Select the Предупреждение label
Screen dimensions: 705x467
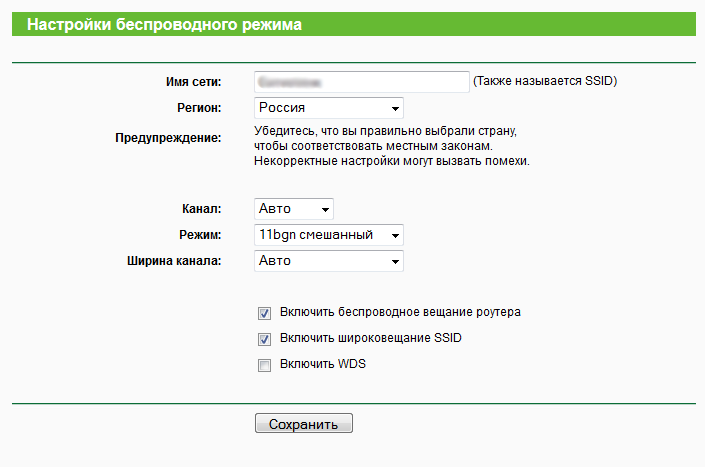(x=169, y=137)
